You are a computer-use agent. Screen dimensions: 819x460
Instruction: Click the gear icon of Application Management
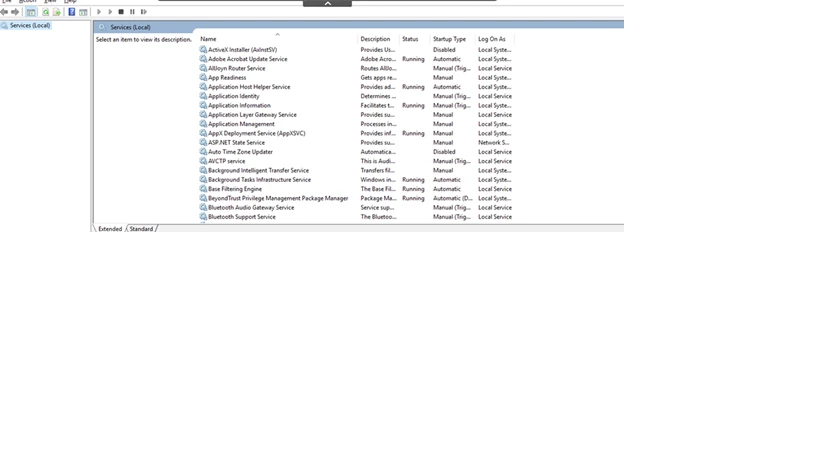203,124
